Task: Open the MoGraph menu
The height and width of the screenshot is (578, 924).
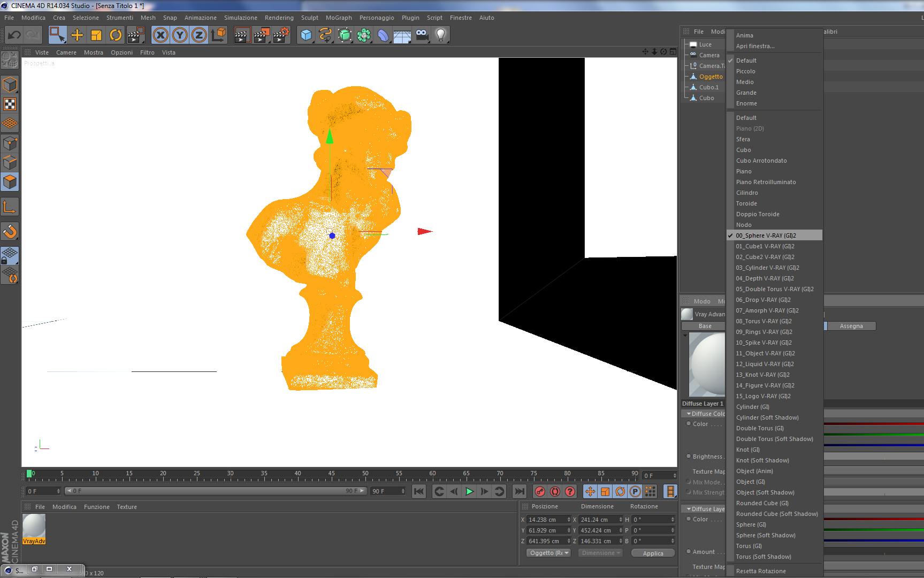Action: [339, 18]
